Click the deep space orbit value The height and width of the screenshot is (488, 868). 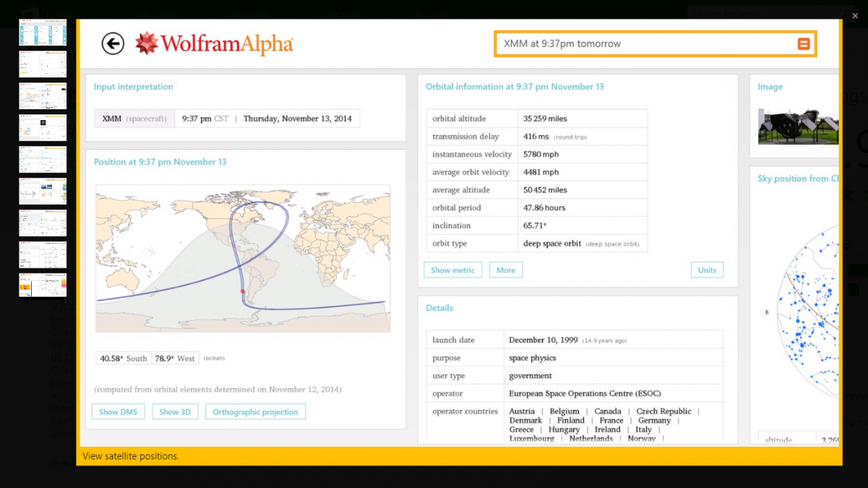pyautogui.click(x=552, y=243)
